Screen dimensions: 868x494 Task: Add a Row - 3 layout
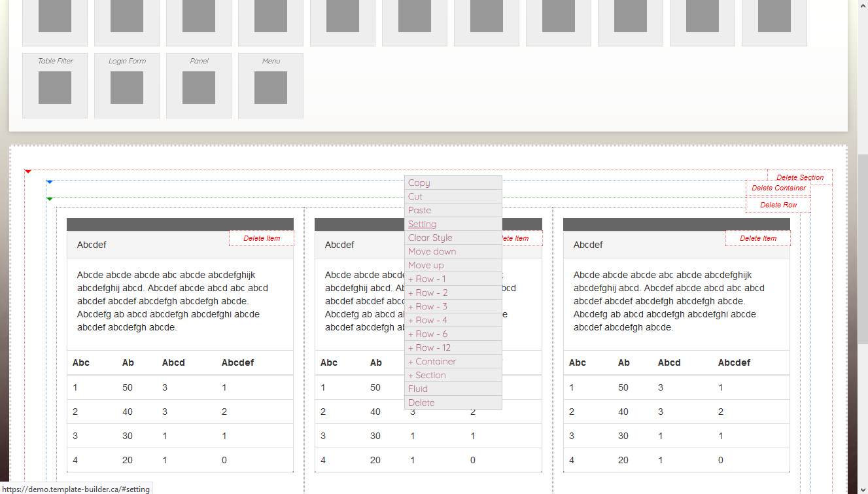tap(428, 307)
